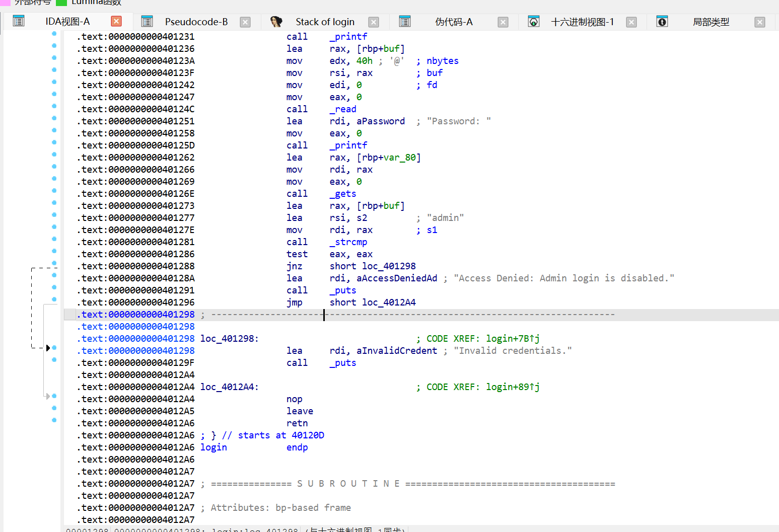Screen dimensions: 779x532
Task: Switch to the IDA视图-A tab
Action: (x=67, y=22)
